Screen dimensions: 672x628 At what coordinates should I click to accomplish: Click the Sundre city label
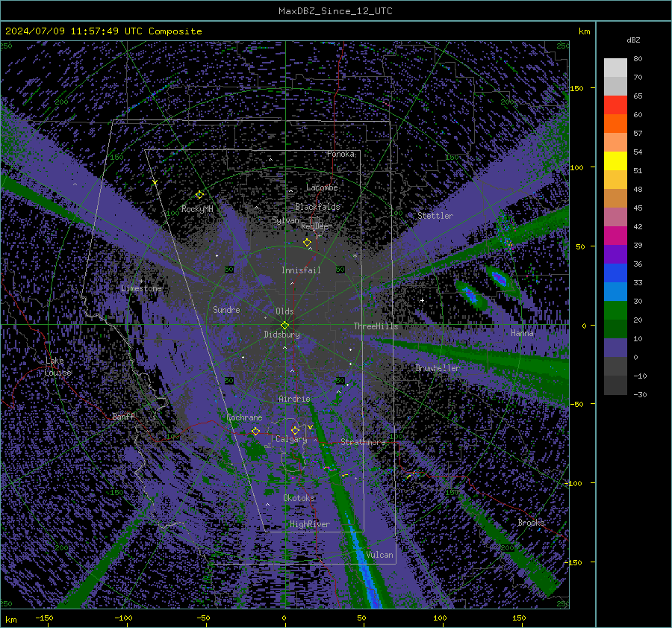226,310
